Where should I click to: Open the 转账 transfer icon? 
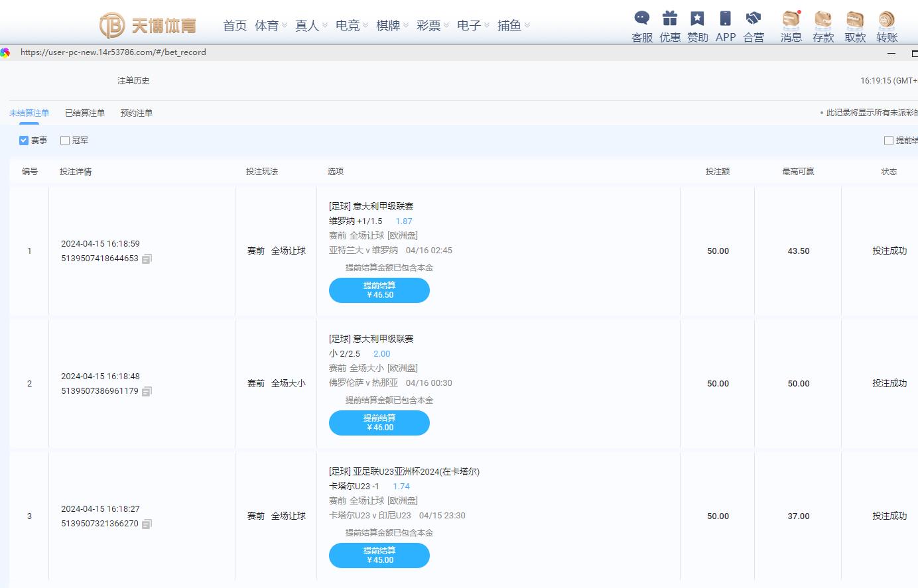[887, 19]
